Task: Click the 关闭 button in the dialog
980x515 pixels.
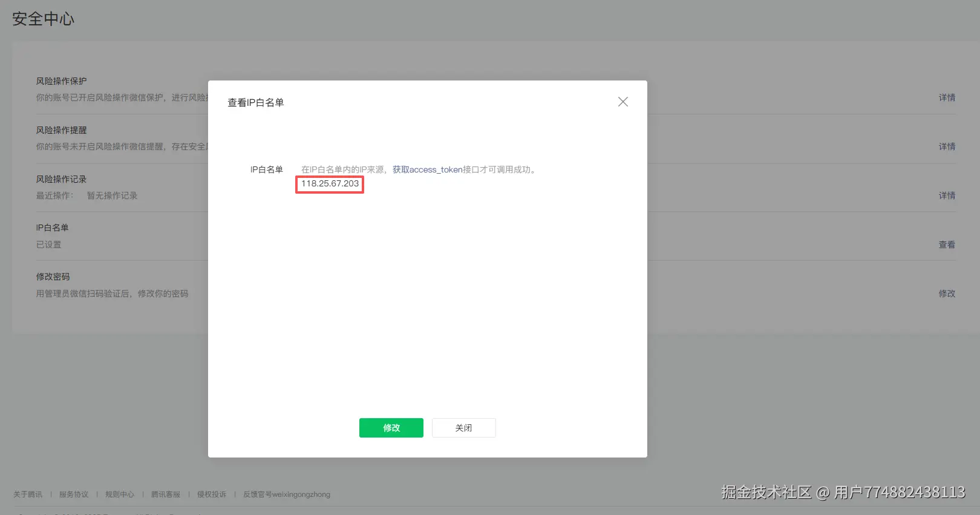Action: (464, 428)
